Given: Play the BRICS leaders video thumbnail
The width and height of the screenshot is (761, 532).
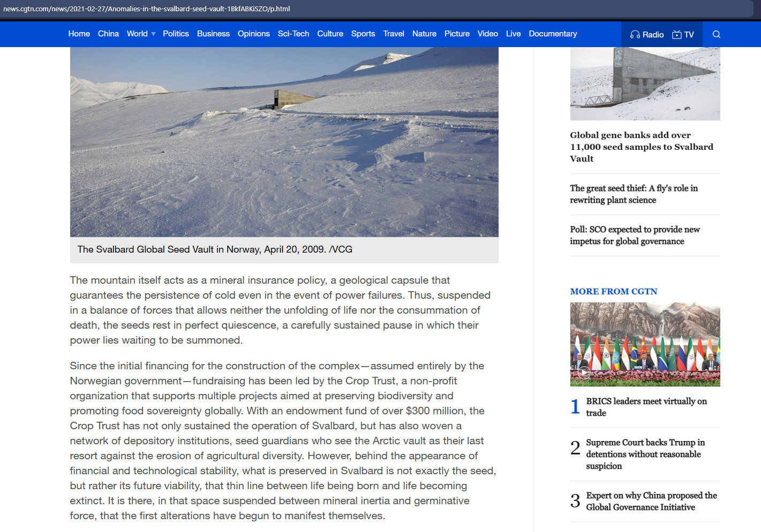Looking at the screenshot, I should (x=645, y=344).
